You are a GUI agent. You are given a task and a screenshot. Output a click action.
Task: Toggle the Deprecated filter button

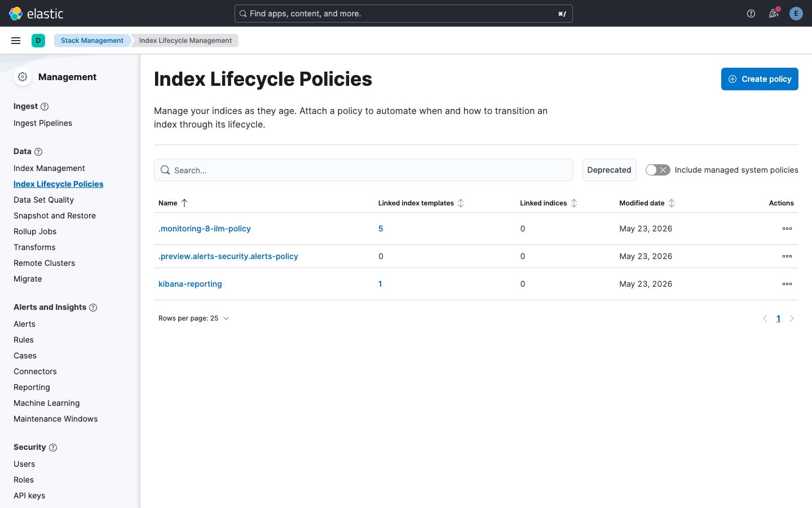click(x=609, y=170)
